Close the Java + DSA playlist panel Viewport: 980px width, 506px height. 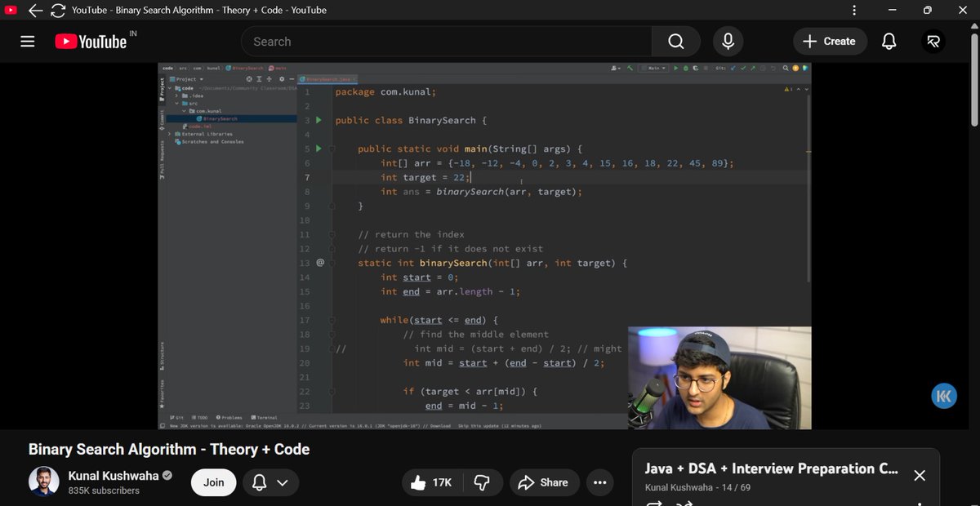[920, 475]
